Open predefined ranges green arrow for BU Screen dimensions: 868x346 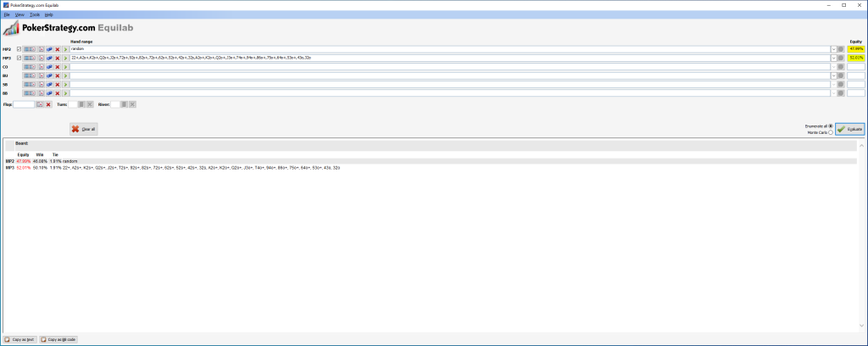click(65, 75)
